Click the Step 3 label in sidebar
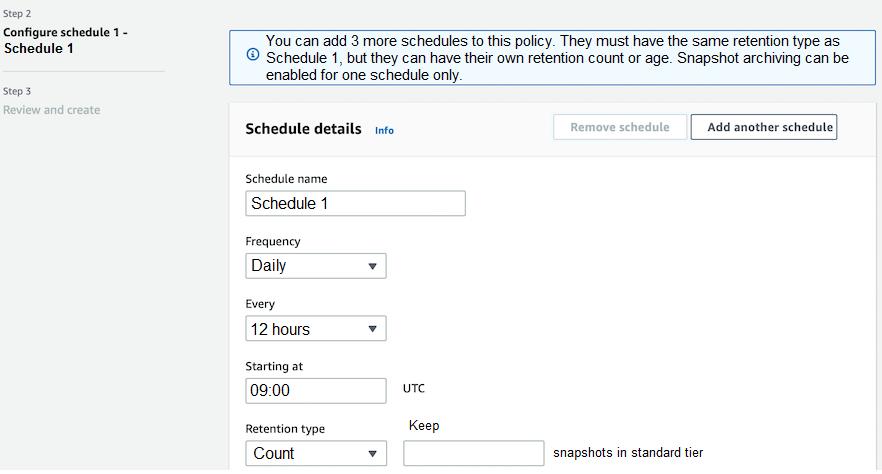The image size is (882, 474). pos(17,92)
